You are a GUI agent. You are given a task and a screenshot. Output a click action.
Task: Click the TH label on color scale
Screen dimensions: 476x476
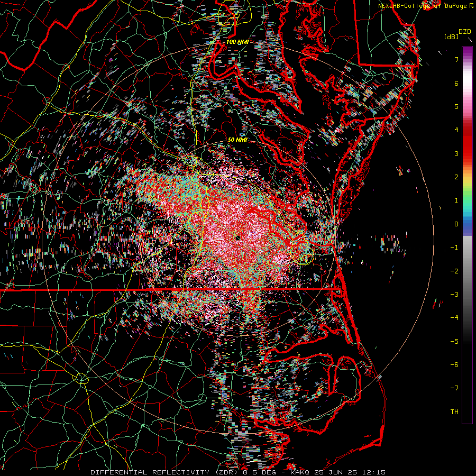pos(454,412)
